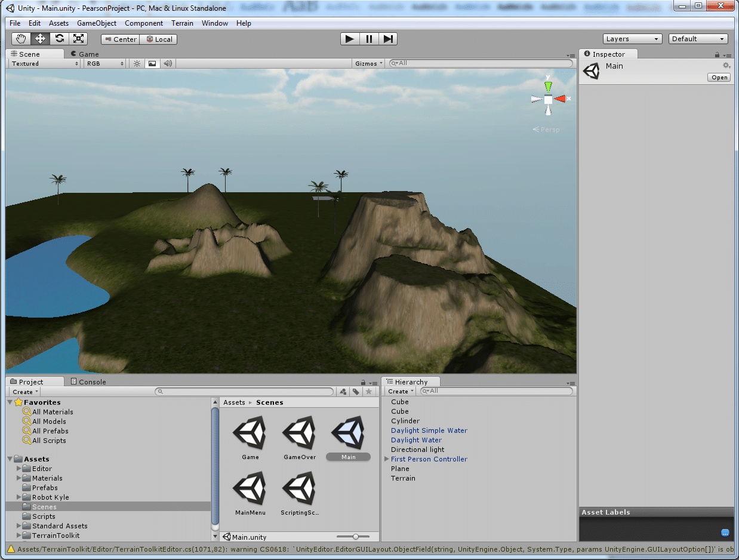
Task: Open the Inspector gear settings icon
Action: pos(726,65)
